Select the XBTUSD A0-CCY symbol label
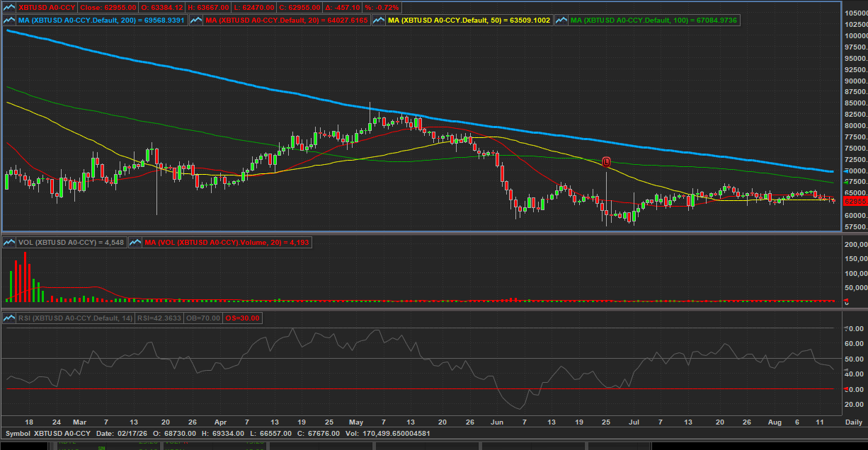 click(x=46, y=7)
